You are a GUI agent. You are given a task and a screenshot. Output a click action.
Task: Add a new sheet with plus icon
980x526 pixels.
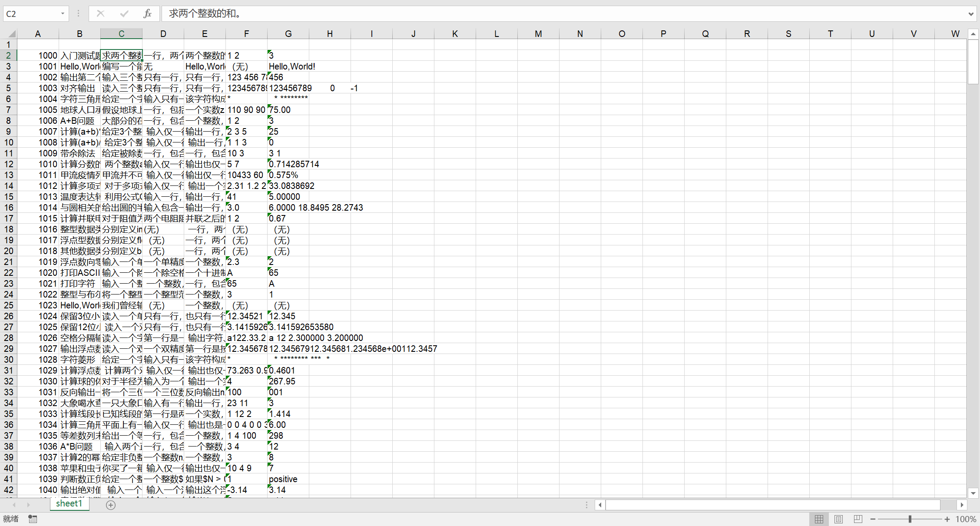tap(111, 505)
